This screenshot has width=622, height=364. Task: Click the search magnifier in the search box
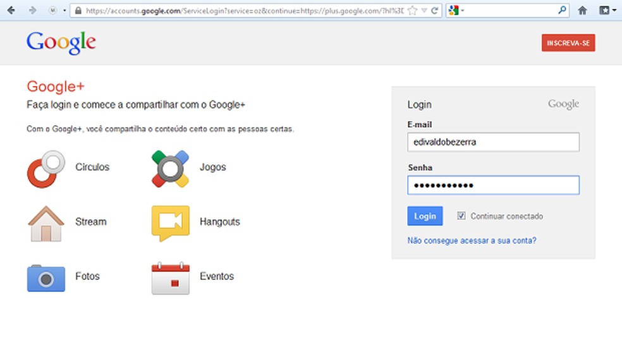click(562, 10)
